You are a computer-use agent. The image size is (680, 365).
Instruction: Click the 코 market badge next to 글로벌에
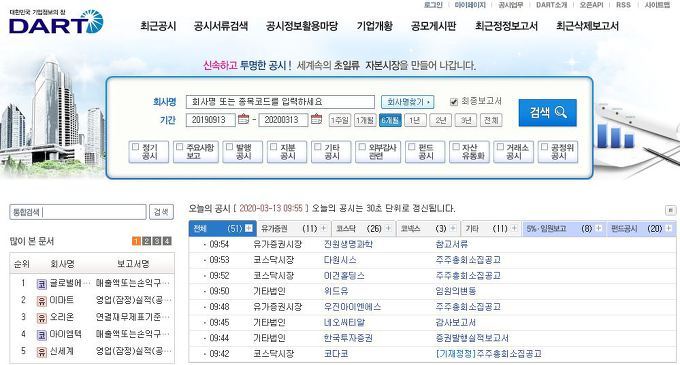(42, 284)
